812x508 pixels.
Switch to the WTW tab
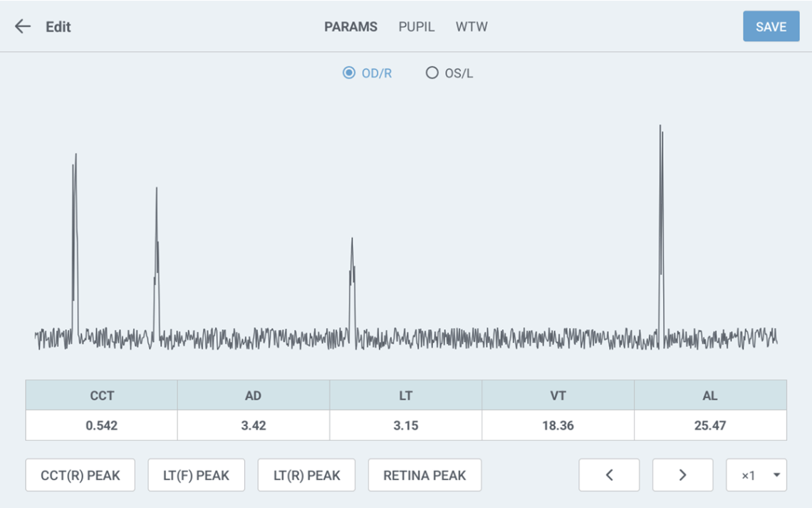click(x=472, y=27)
